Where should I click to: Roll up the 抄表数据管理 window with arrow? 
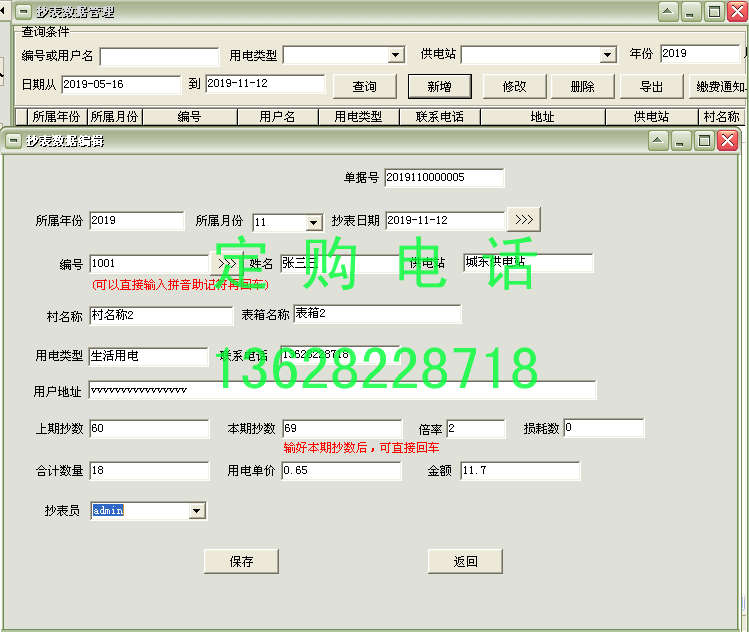[x=668, y=11]
